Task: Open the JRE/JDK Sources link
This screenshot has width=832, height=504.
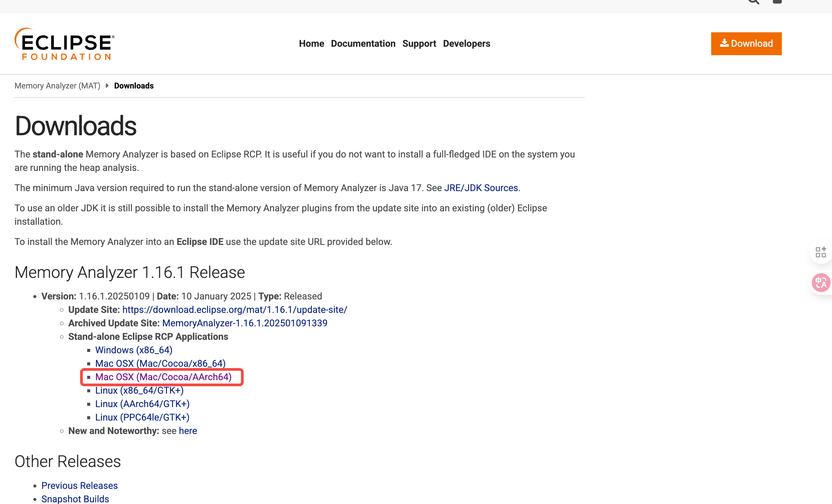Action: [x=481, y=188]
